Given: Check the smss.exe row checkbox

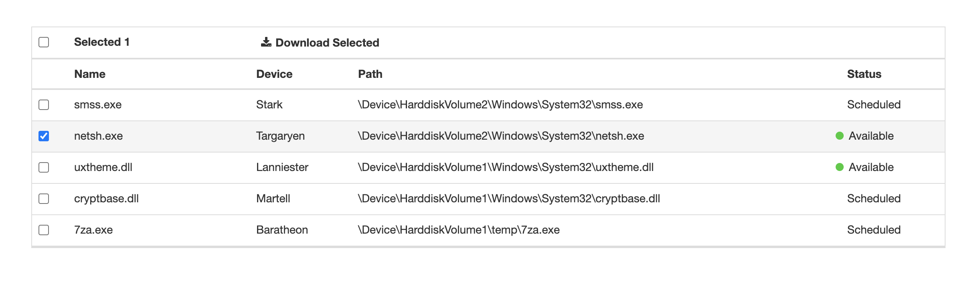Looking at the screenshot, I should point(44,105).
